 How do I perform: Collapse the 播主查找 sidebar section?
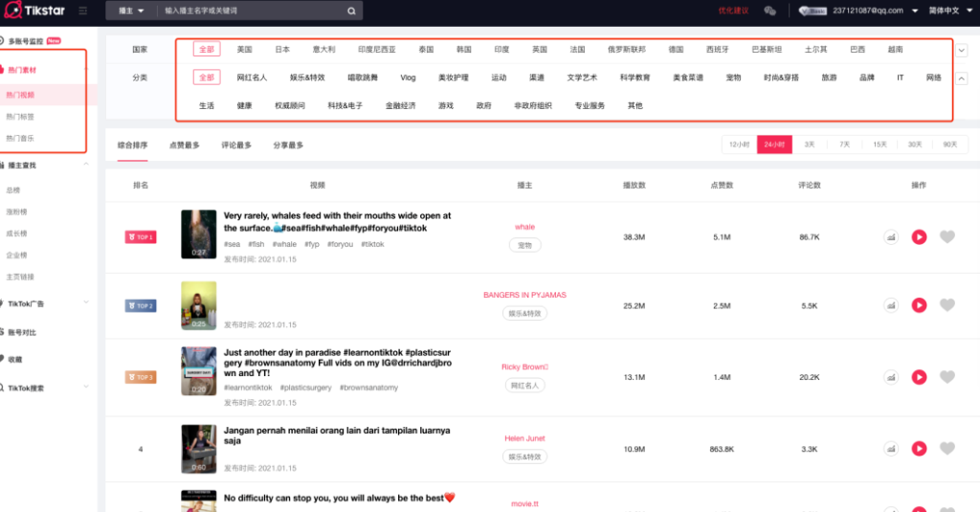tap(85, 165)
